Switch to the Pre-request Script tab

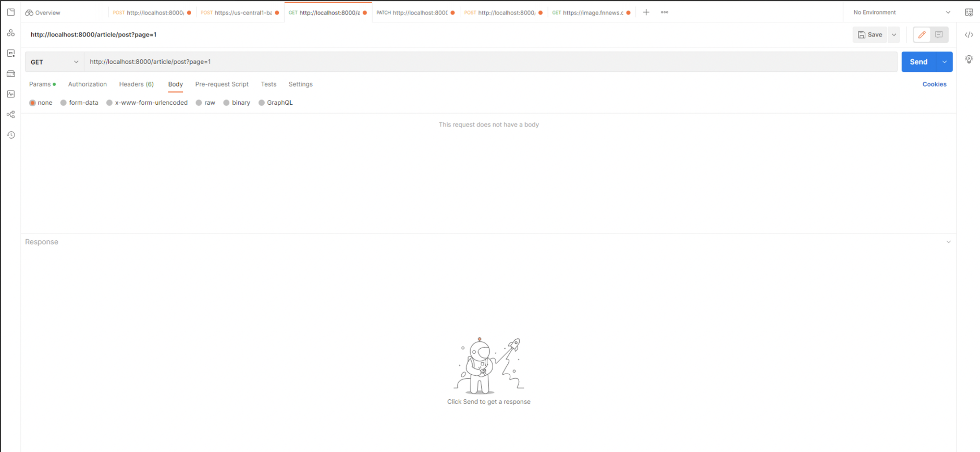click(221, 84)
